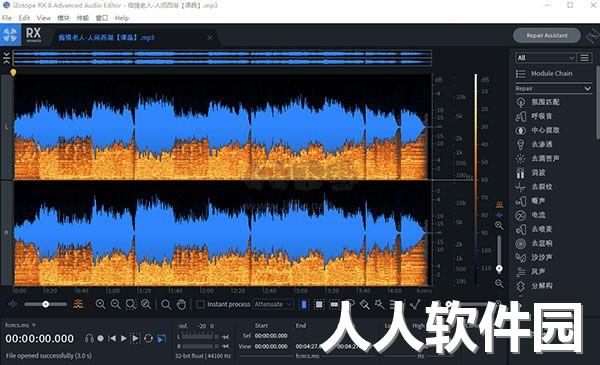Open the 风声 (De-wind) module
The height and width of the screenshot is (365, 600).
[x=531, y=272]
